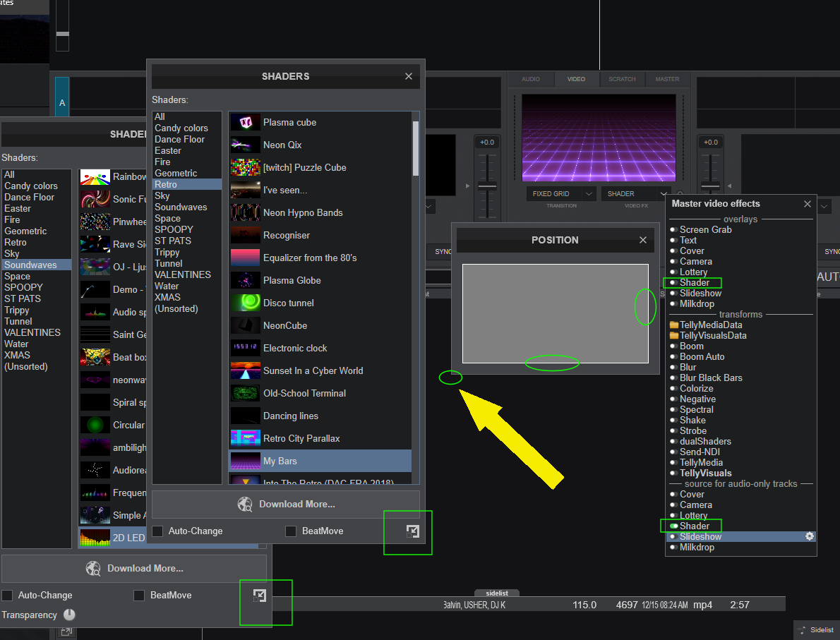The width and height of the screenshot is (840, 640).
Task: Switch to the AUDIO mixer tab
Action: [531, 79]
